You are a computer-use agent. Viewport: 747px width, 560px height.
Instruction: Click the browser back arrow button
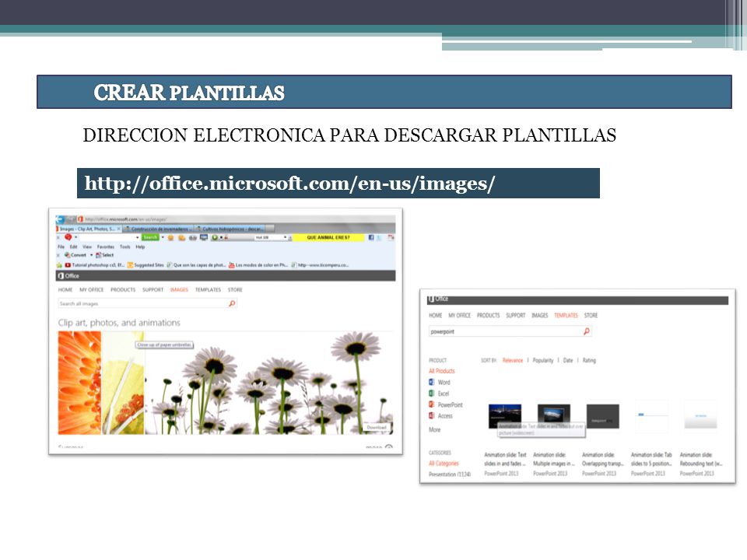tap(60, 219)
